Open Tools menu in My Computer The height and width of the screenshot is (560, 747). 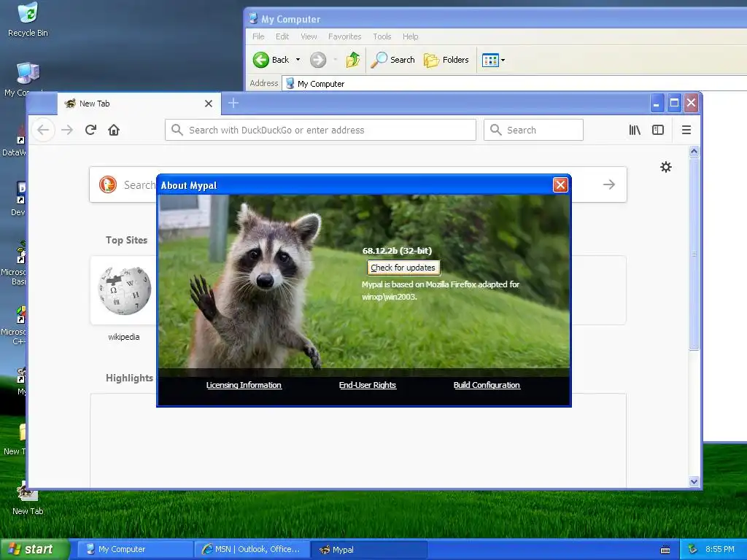(x=382, y=36)
